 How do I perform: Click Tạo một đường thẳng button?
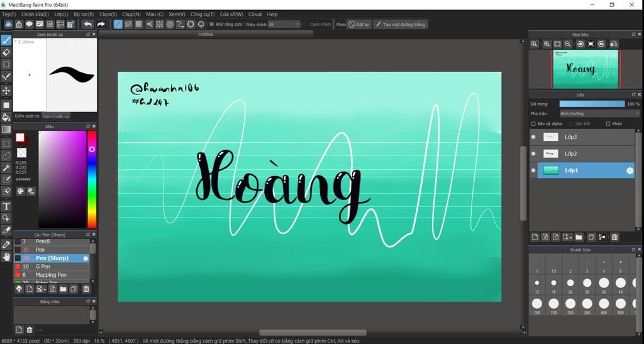tap(401, 25)
